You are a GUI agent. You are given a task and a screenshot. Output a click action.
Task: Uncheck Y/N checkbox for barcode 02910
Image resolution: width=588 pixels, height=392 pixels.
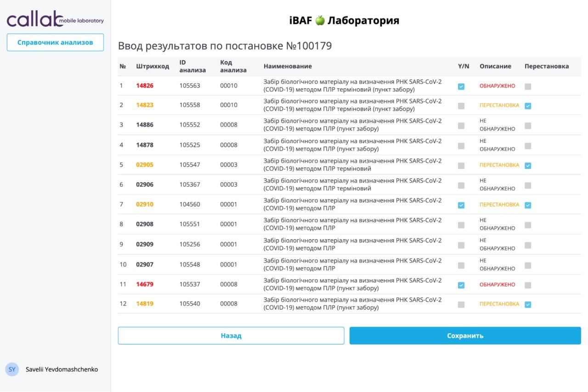461,205
